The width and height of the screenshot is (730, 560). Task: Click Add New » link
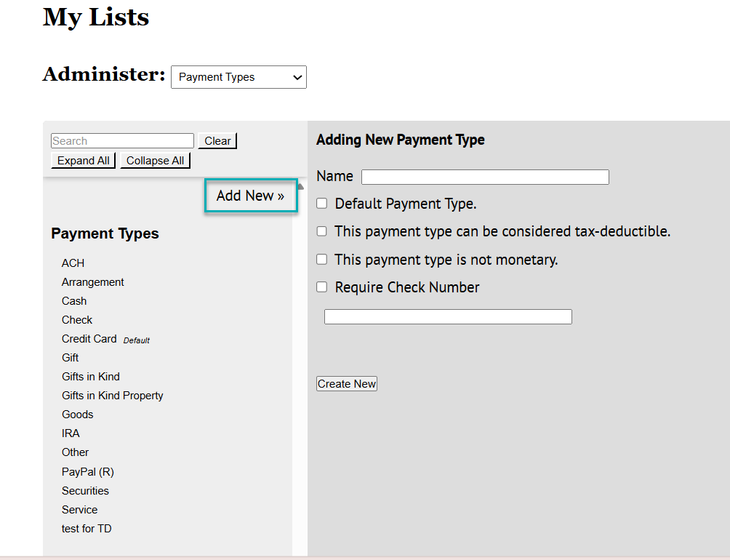click(250, 196)
